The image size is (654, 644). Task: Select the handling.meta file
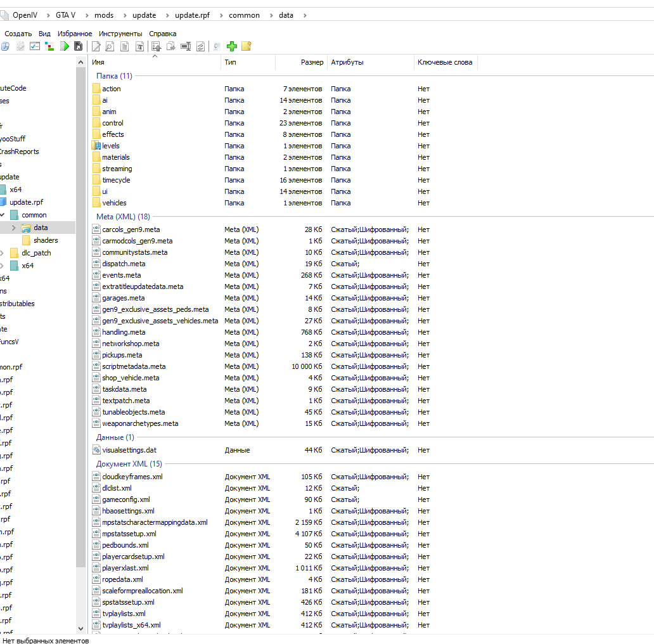pos(124,332)
